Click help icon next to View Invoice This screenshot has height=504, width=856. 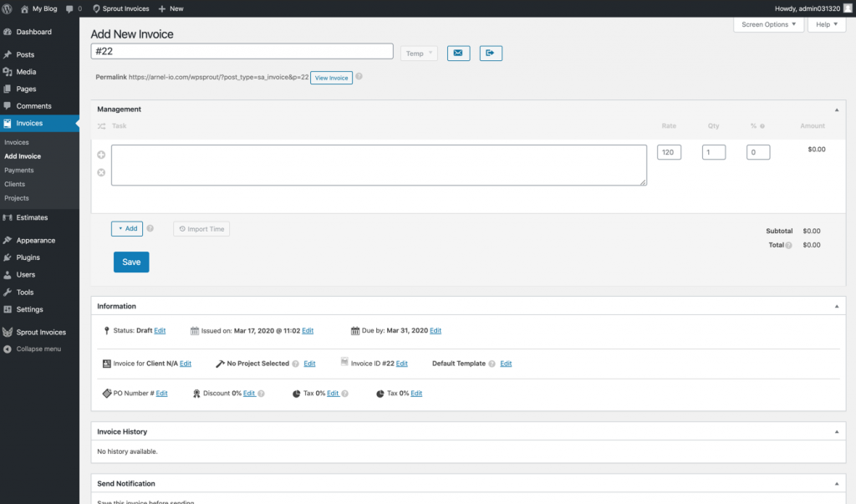tap(359, 77)
